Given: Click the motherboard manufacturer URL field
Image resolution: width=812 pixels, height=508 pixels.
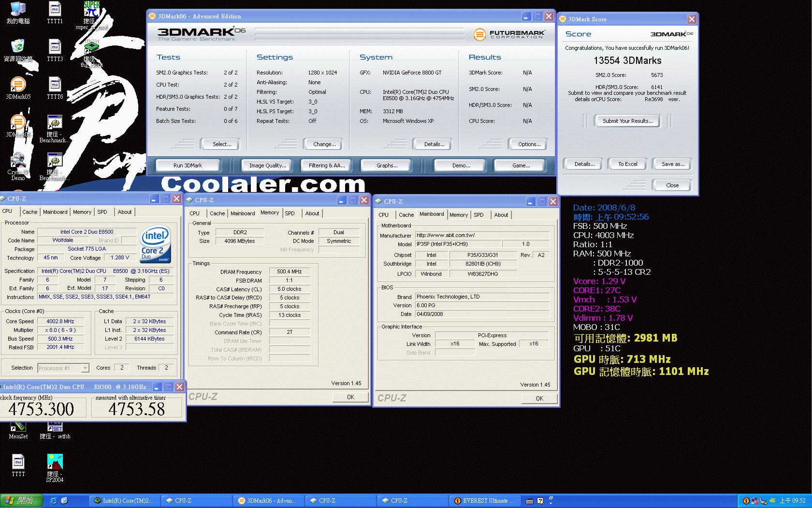Looking at the screenshot, I should point(482,235).
